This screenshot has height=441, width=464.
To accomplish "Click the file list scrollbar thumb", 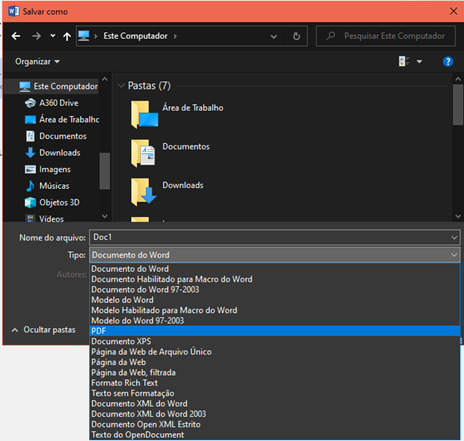I will click(x=458, y=105).
